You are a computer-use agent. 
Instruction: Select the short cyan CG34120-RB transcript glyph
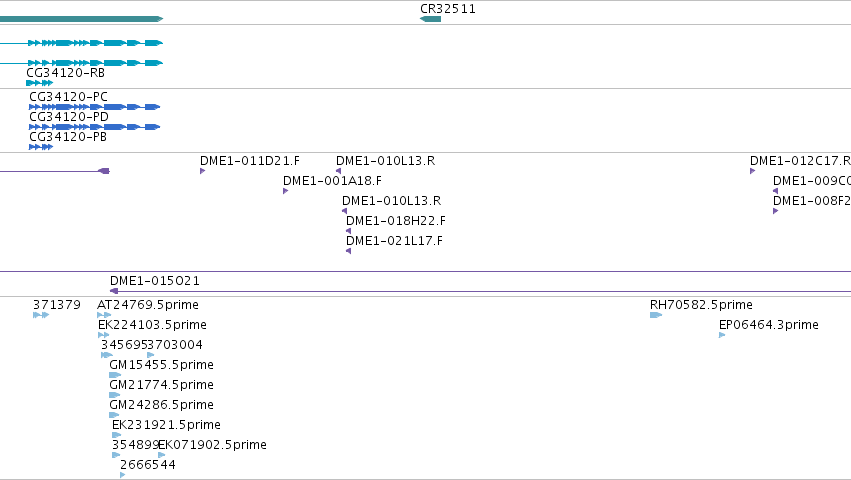40,83
